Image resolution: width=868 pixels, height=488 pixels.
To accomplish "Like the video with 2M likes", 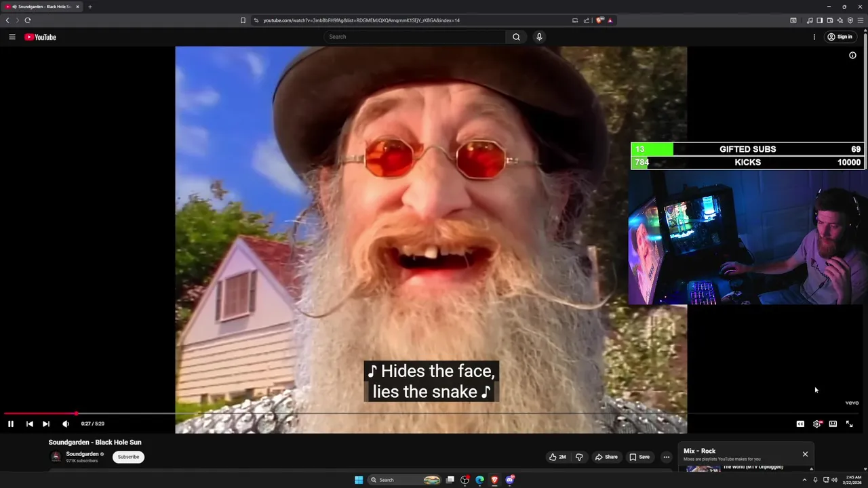I will click(558, 457).
